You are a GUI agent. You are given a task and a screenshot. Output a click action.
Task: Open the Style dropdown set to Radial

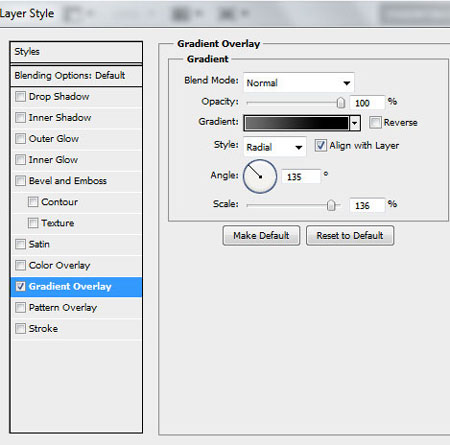(275, 147)
